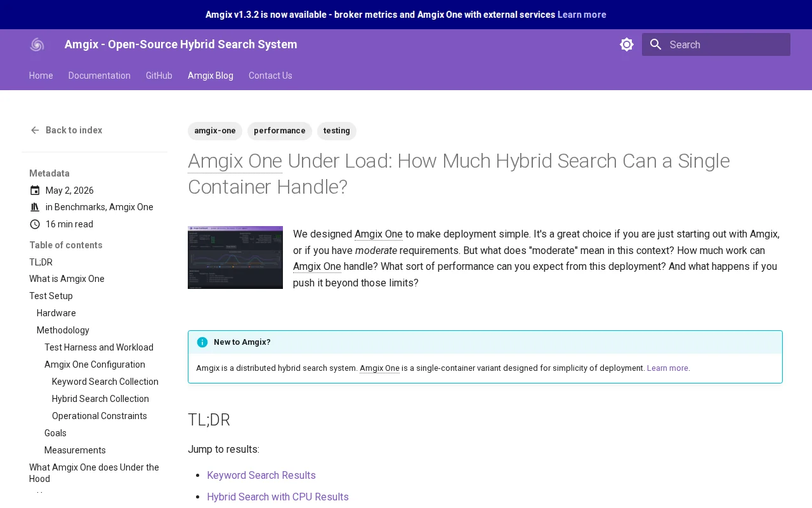Click the back arrow icon beside Back to index

[35, 130]
